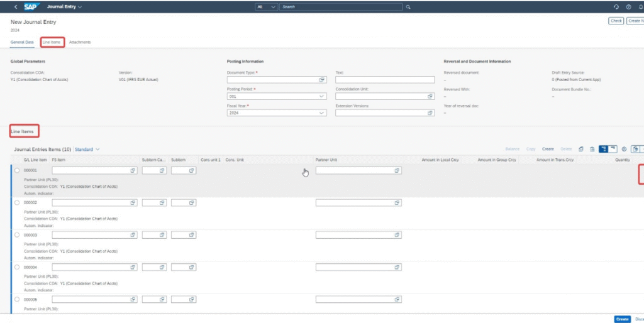Click the Amount in Trans.Crcy column header
Viewport: 644px width, 323px height.
point(555,160)
